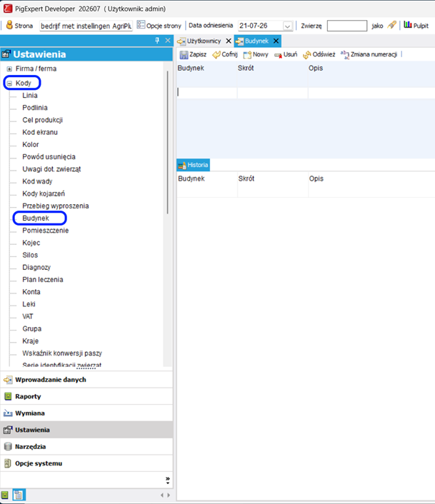
Task: Open Zmiana numeracji renumbering tool
Action: click(x=369, y=55)
